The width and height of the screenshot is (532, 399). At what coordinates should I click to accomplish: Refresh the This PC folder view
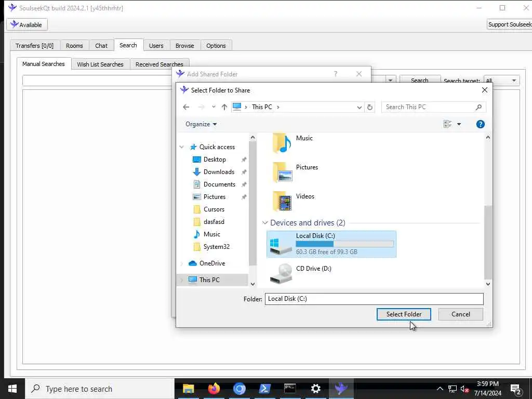pos(370,107)
